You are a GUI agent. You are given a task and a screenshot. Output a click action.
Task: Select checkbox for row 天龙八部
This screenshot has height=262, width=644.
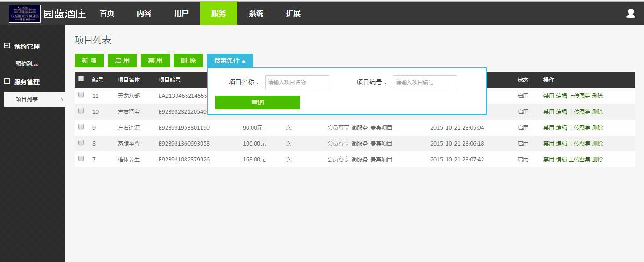point(81,95)
